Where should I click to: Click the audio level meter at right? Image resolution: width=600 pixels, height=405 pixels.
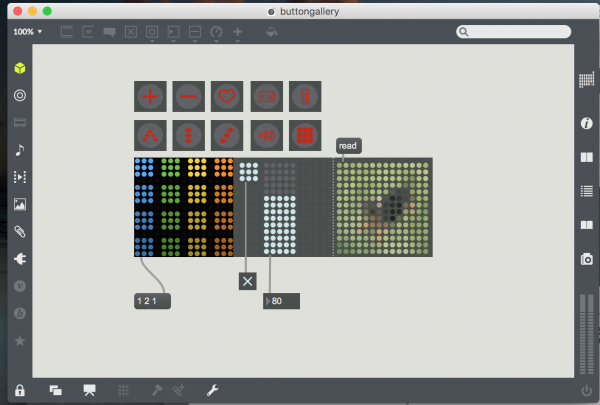pyautogui.click(x=587, y=334)
